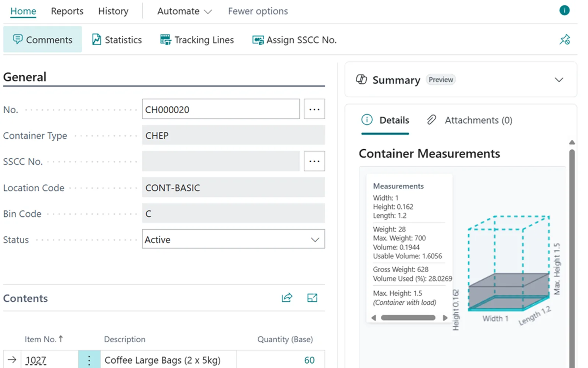
Task: Click the measurements scroll right arrow
Action: click(445, 318)
